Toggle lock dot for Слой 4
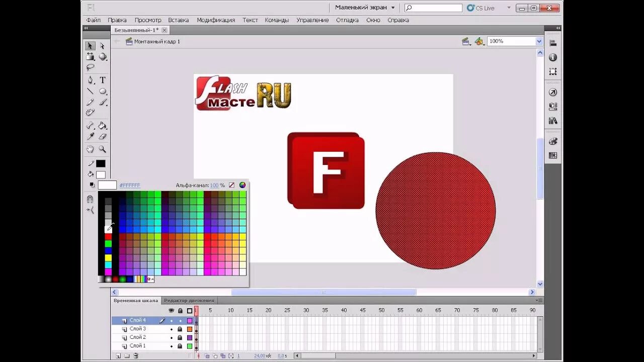644x362 pixels. (180, 321)
